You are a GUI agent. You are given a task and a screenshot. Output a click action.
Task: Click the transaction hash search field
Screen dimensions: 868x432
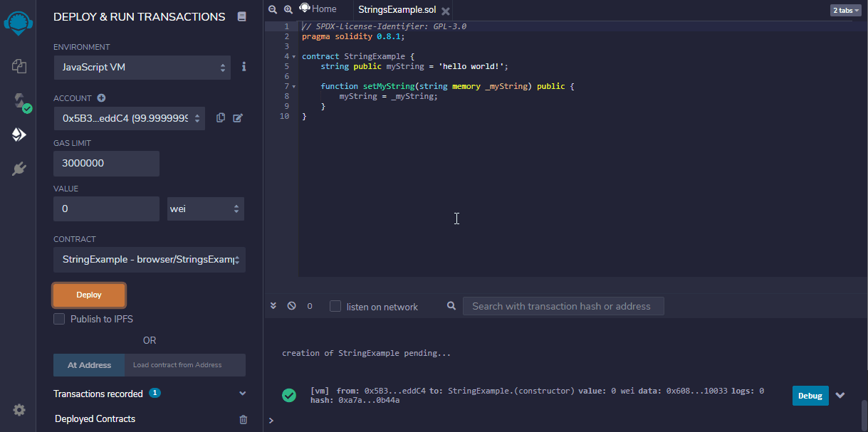(x=563, y=306)
